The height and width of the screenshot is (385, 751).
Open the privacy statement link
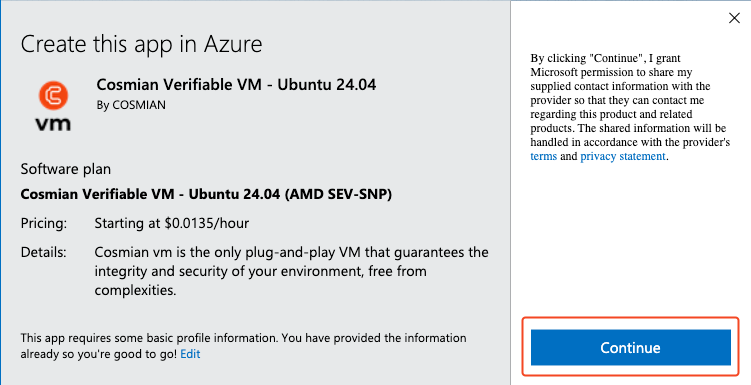(x=623, y=156)
